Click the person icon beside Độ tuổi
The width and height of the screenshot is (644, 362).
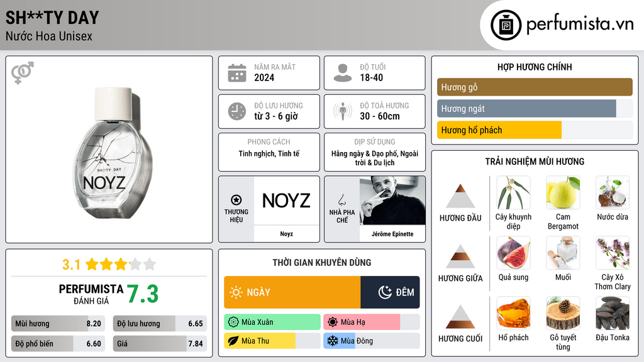click(343, 73)
